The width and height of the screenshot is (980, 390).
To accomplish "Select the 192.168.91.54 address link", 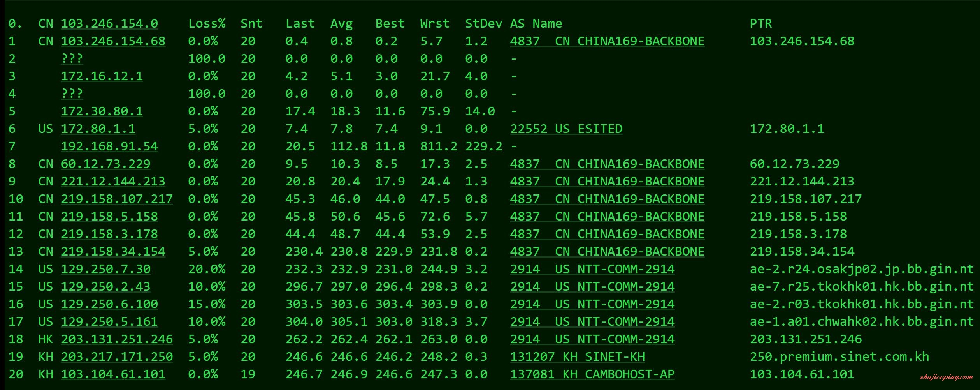I will [x=109, y=146].
